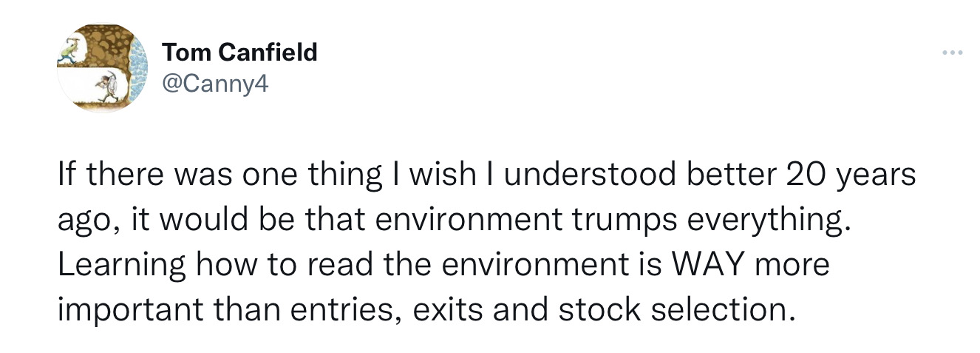The image size is (980, 353).
Task: Visit the @Canny4 handle profile link
Action: 215,84
